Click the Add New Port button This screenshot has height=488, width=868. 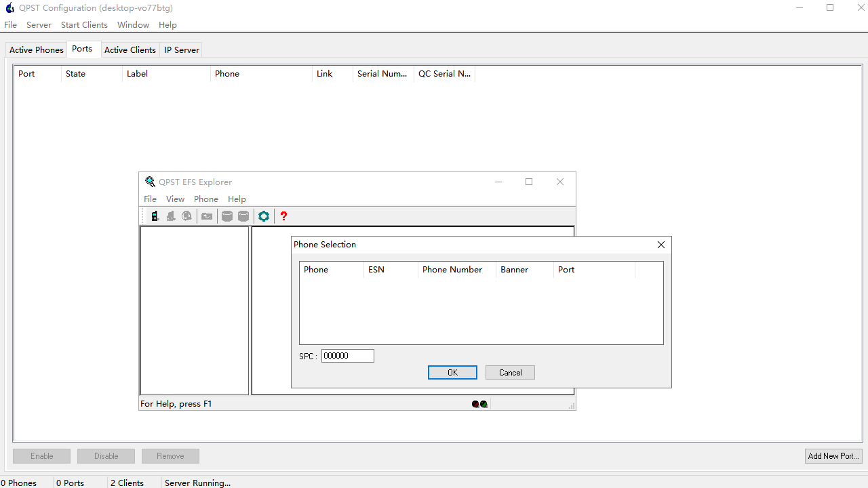pyautogui.click(x=833, y=456)
